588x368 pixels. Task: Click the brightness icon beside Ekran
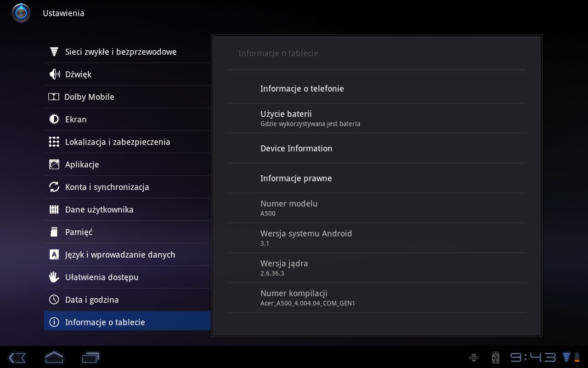54,119
